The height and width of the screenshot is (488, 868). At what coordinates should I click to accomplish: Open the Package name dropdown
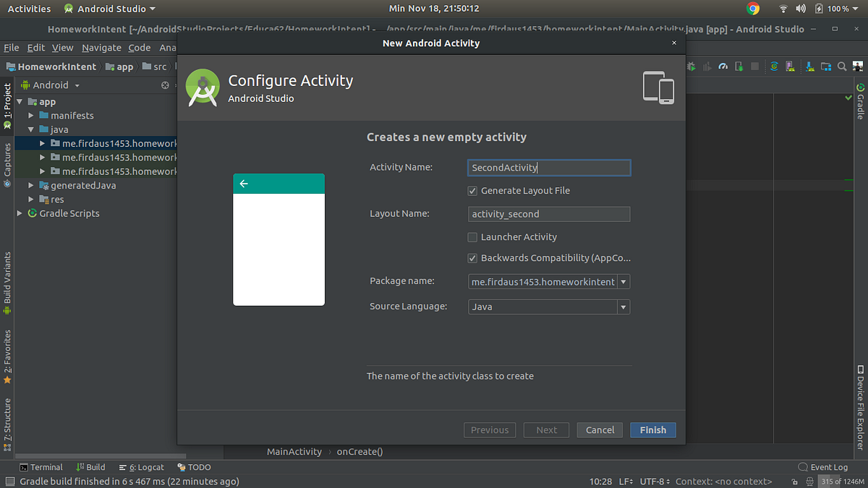click(623, 281)
